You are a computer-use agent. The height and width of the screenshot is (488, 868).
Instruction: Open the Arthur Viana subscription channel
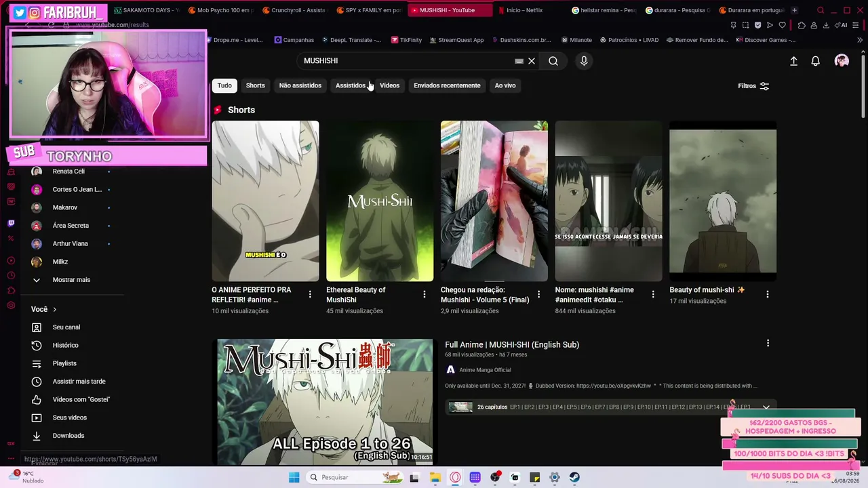coord(70,243)
